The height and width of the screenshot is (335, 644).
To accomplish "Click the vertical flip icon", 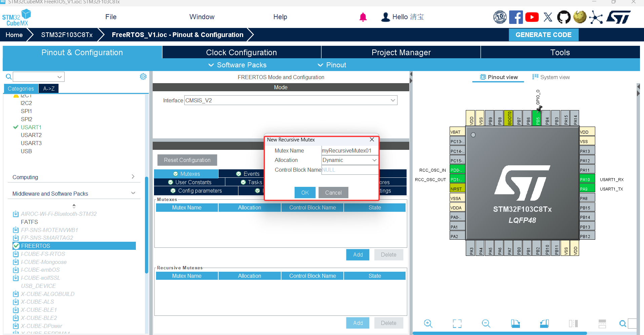I will point(602,324).
